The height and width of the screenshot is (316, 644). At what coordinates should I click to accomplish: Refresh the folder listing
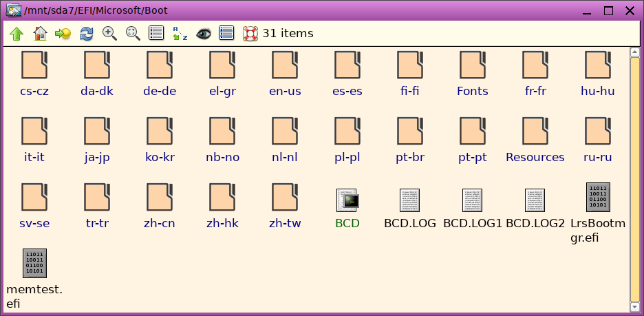86,33
